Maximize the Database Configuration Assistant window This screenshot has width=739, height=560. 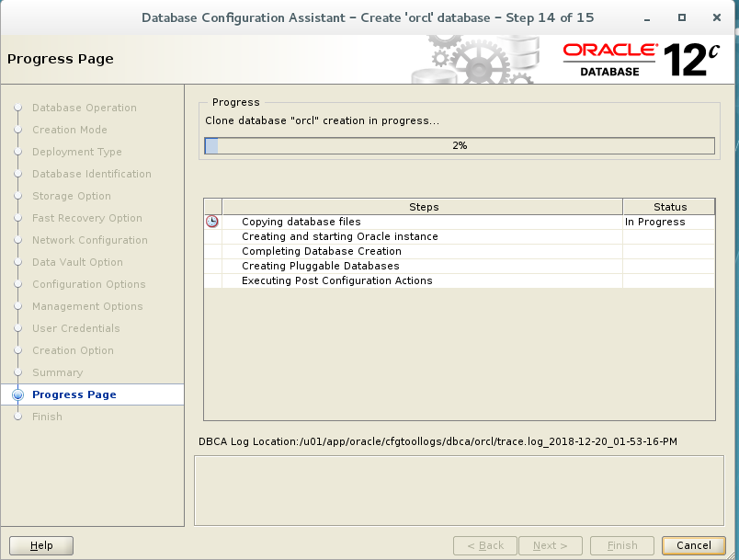coord(681,17)
